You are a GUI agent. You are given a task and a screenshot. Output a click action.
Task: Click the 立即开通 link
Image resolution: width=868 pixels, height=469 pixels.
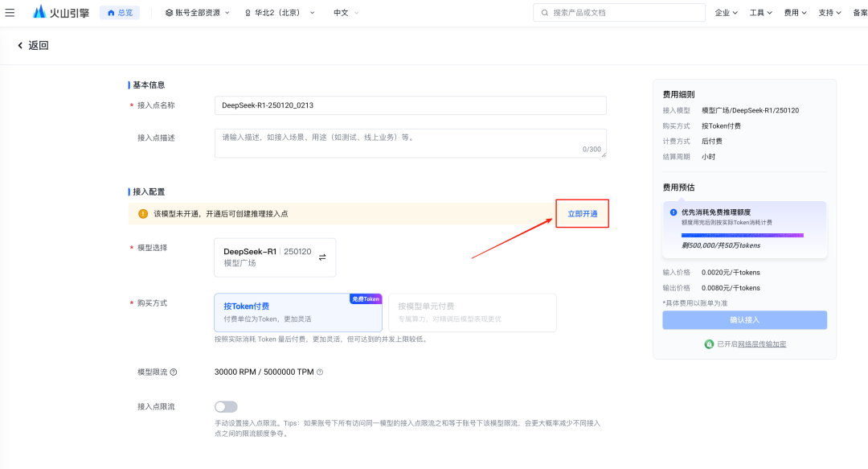tap(583, 213)
